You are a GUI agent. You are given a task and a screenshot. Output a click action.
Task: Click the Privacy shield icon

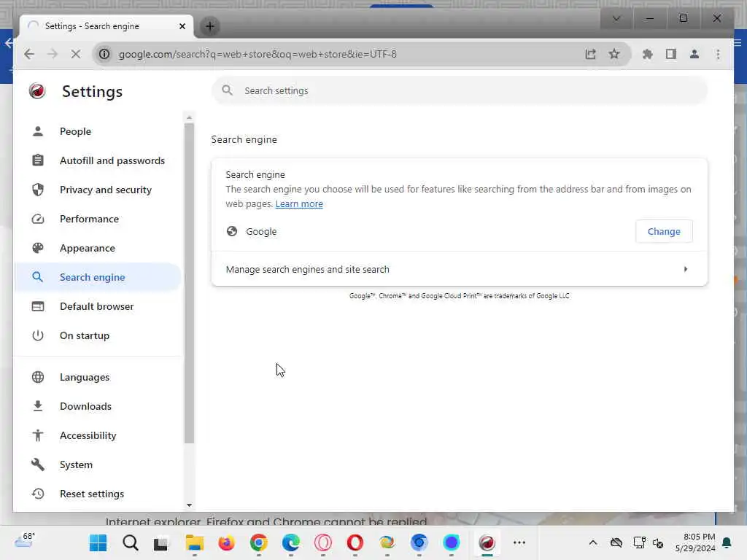(38, 190)
